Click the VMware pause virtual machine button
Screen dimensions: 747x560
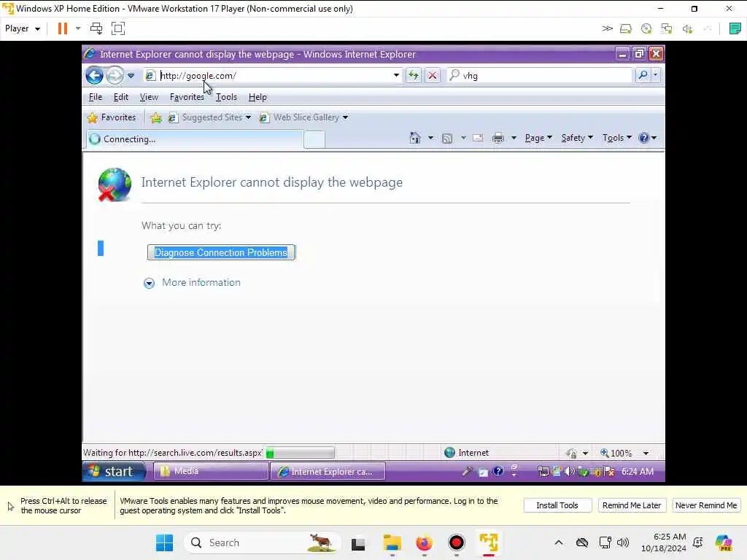pos(63,28)
